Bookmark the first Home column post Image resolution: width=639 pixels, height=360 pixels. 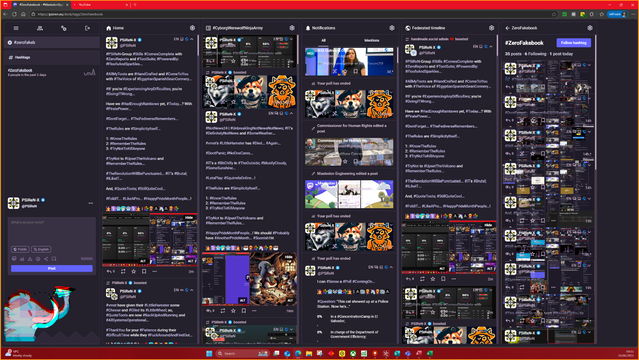144,271
